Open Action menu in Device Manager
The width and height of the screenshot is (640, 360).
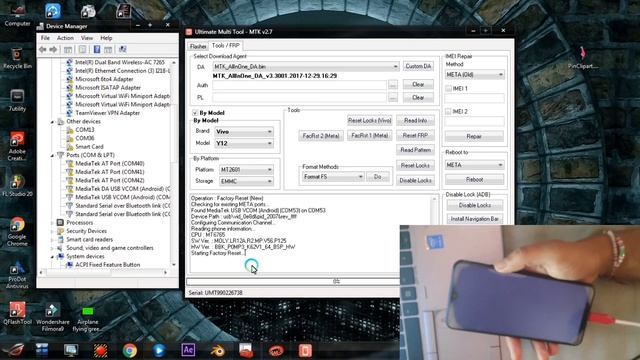[x=65, y=38]
